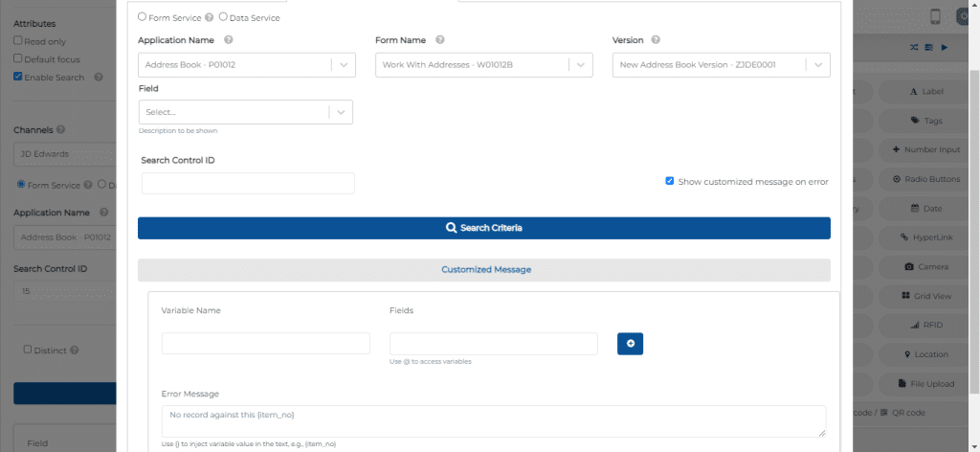
Task: Click help icon beside background Application Name label
Action: coord(103,213)
